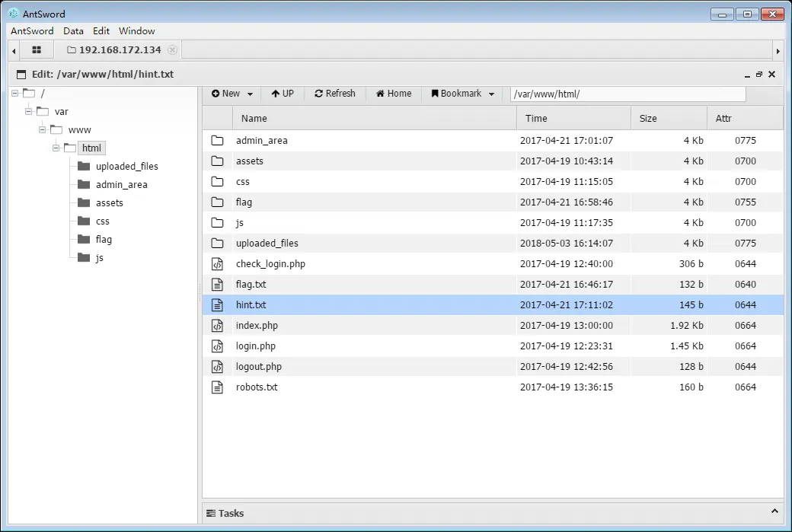Collapse the html tree node
792x532 pixels.
(x=56, y=148)
